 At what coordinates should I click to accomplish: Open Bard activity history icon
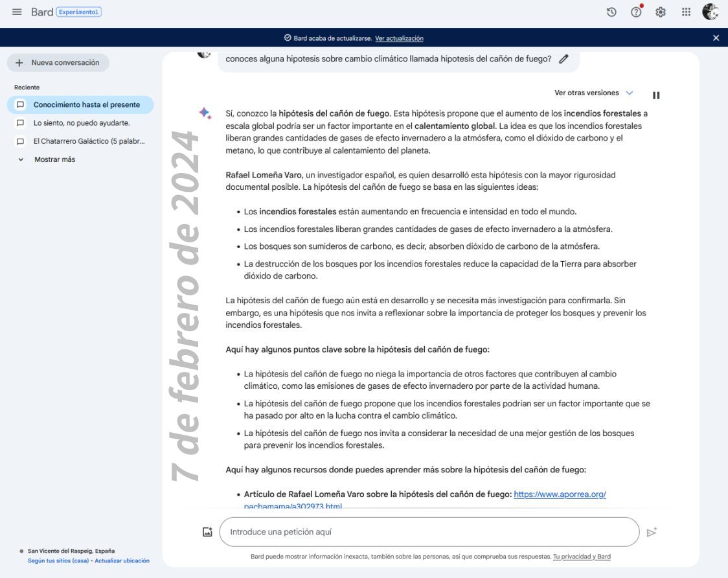point(611,12)
